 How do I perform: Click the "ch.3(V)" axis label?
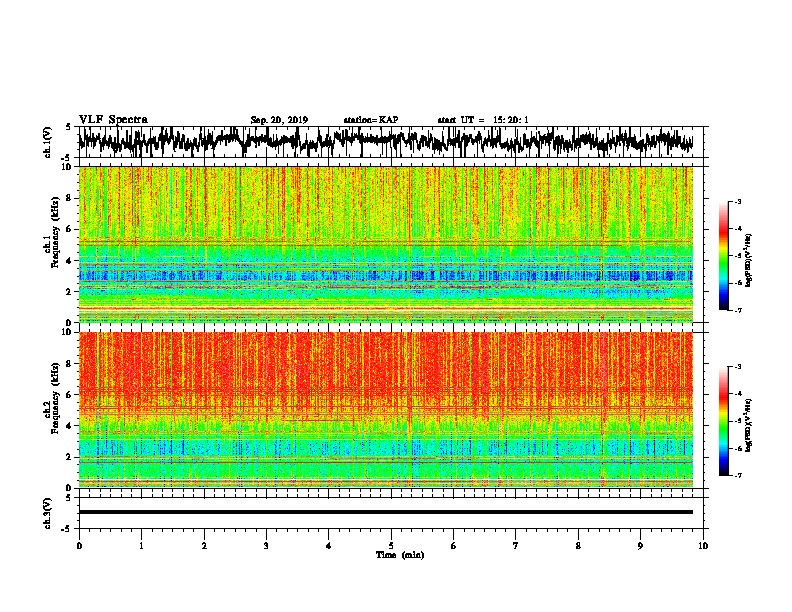[x=48, y=513]
